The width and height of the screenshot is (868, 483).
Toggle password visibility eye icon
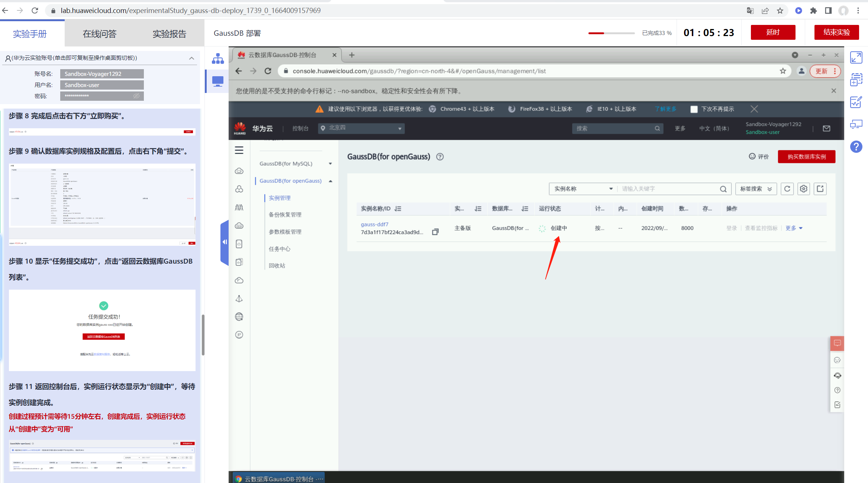click(136, 96)
